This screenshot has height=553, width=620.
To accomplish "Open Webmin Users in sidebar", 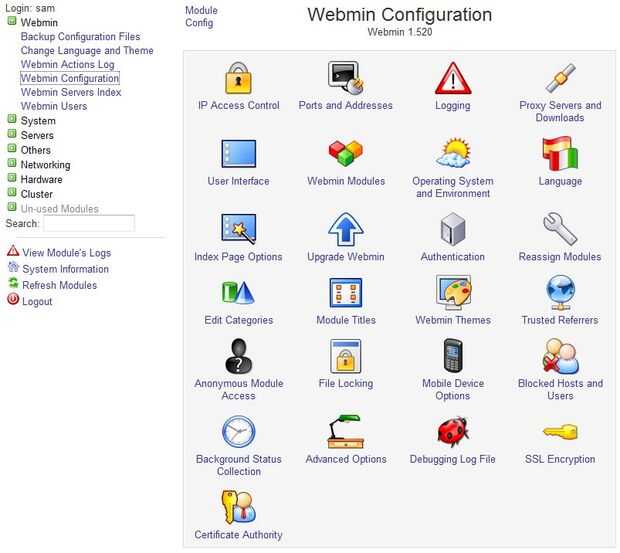I will (54, 106).
